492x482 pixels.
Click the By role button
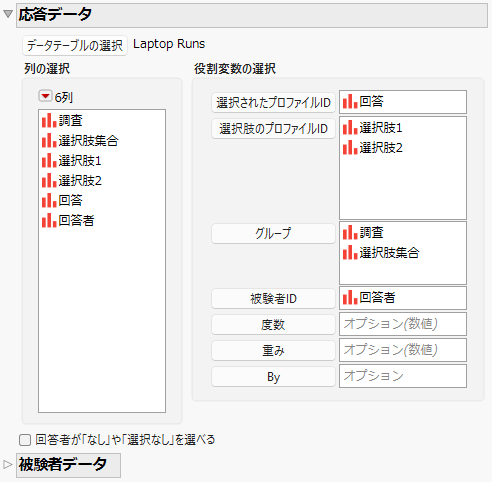[273, 377]
